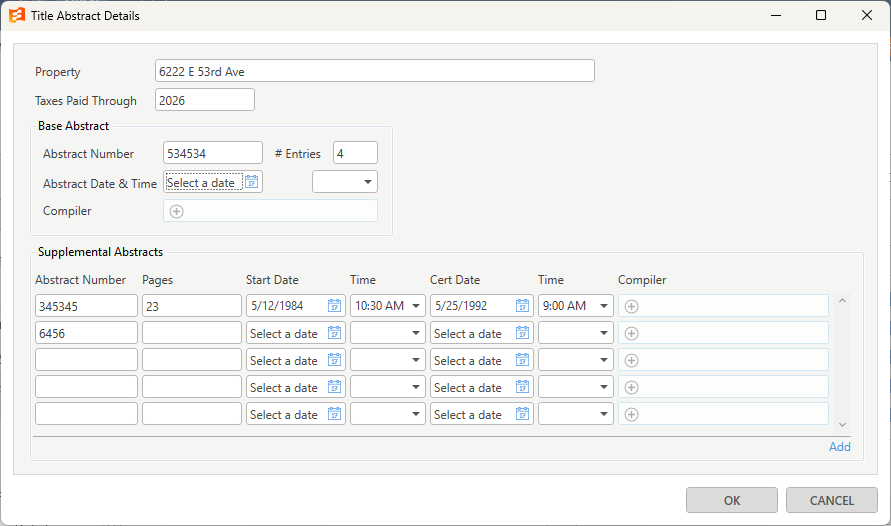Click empty Pages field in fifth supplemental row
891x526 pixels.
click(192, 414)
